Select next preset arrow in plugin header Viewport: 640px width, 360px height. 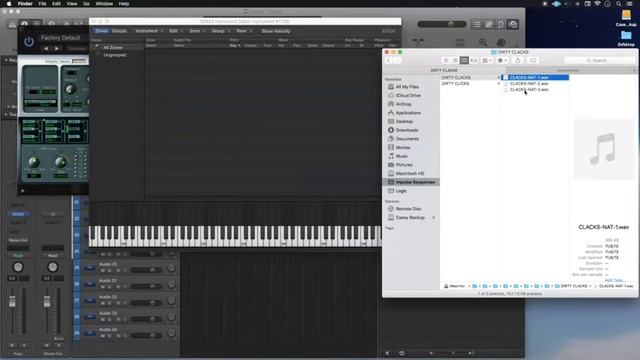57,49
